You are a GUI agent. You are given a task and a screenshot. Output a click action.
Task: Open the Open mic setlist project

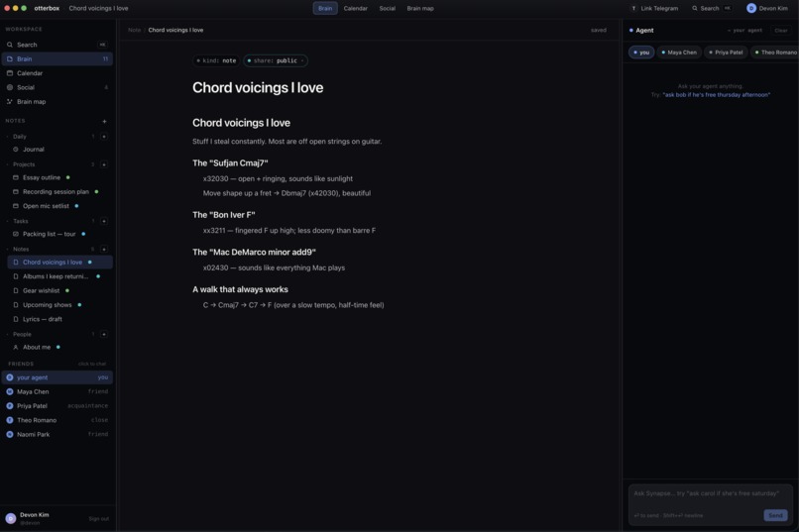coord(60,206)
